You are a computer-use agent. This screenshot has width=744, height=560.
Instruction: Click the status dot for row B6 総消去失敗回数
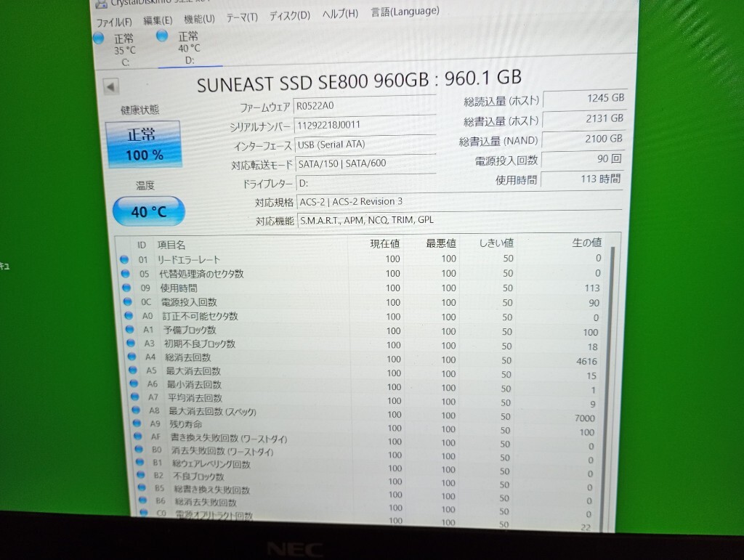(x=143, y=500)
